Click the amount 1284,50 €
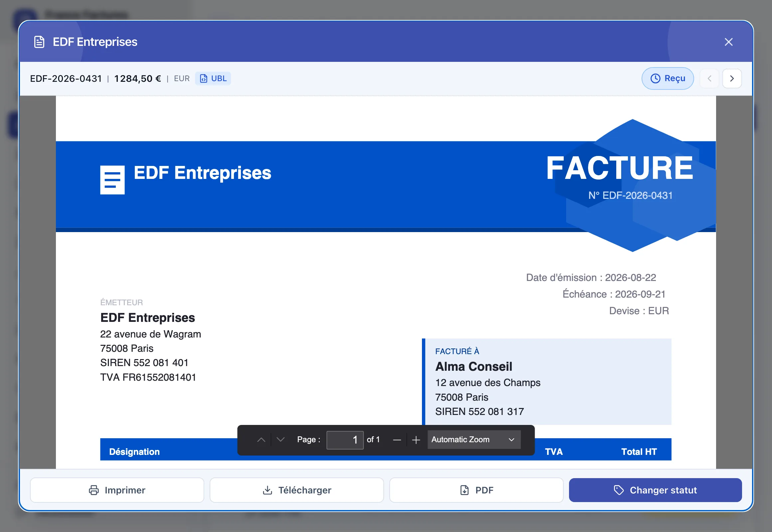Screen dimensions: 772x532 [137, 79]
